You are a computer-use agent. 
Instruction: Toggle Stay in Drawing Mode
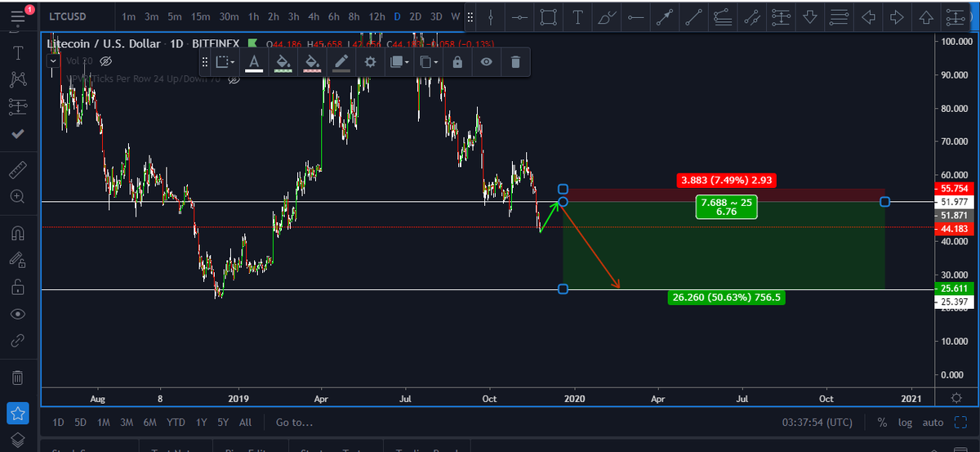tap(18, 260)
